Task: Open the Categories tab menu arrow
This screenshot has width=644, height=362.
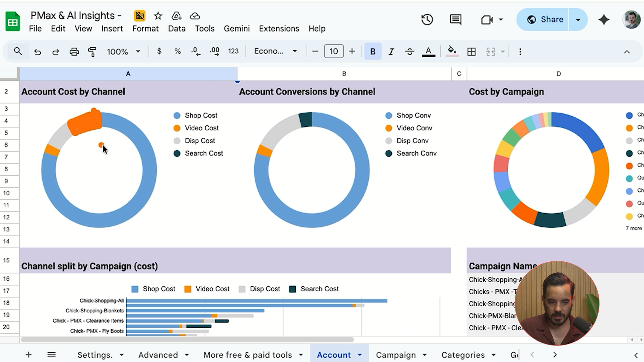Action: coord(494,355)
